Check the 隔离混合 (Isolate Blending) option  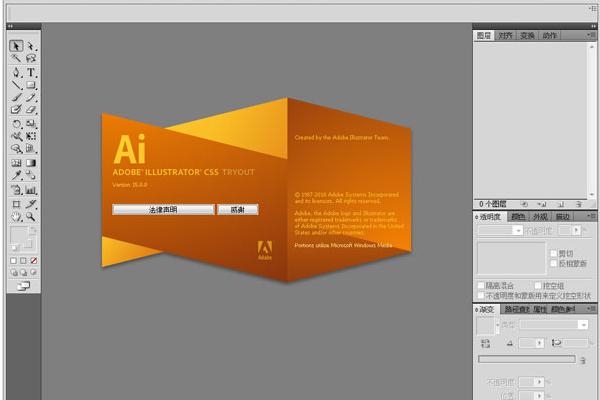pos(481,285)
